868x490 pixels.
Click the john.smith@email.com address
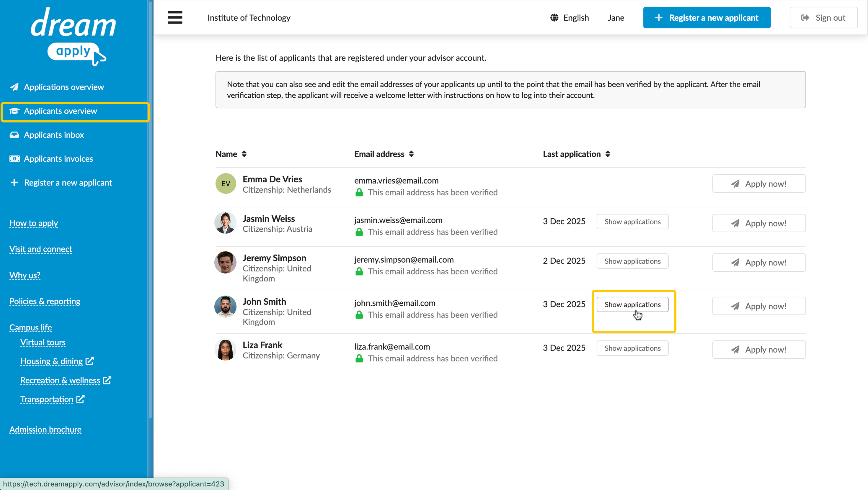pos(394,303)
